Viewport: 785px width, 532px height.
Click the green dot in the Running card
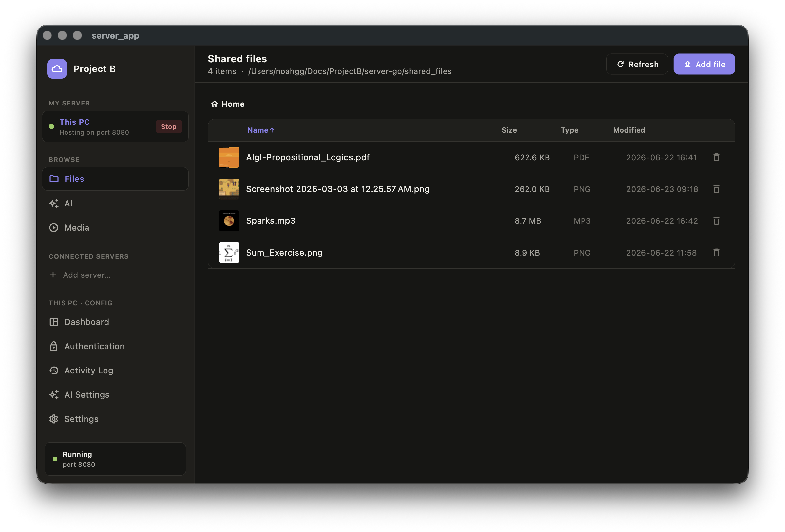(55, 459)
